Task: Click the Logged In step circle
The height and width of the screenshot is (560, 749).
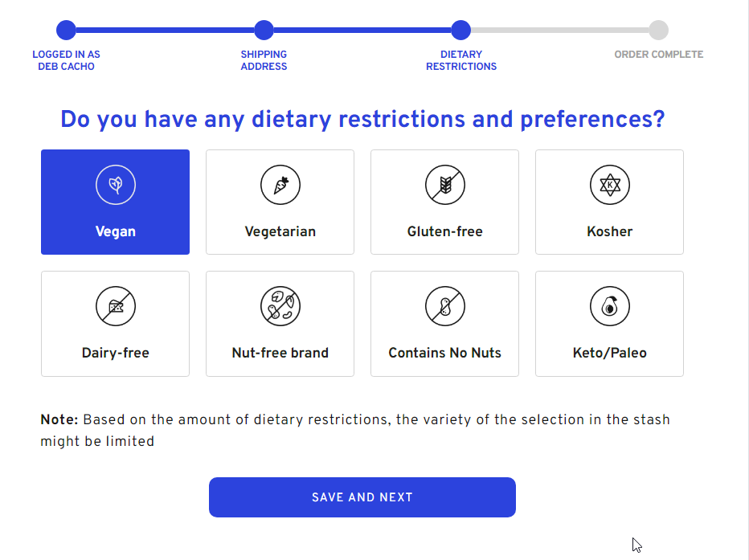Action: coord(66,31)
